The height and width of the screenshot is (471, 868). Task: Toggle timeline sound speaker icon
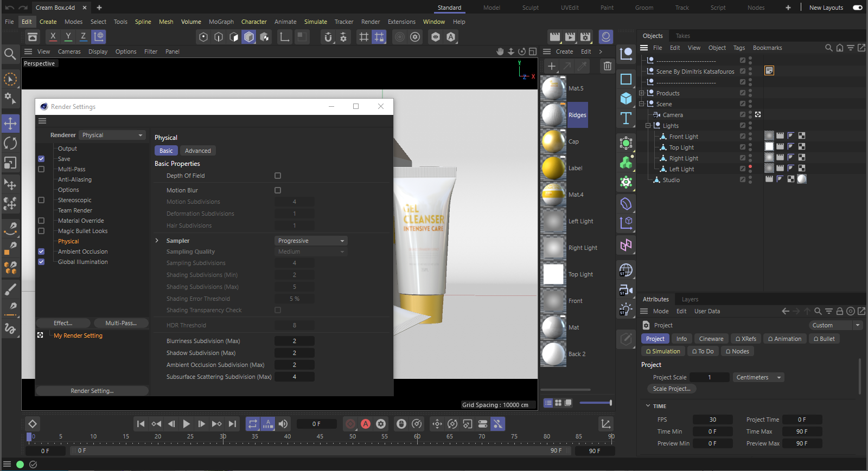(x=283, y=424)
